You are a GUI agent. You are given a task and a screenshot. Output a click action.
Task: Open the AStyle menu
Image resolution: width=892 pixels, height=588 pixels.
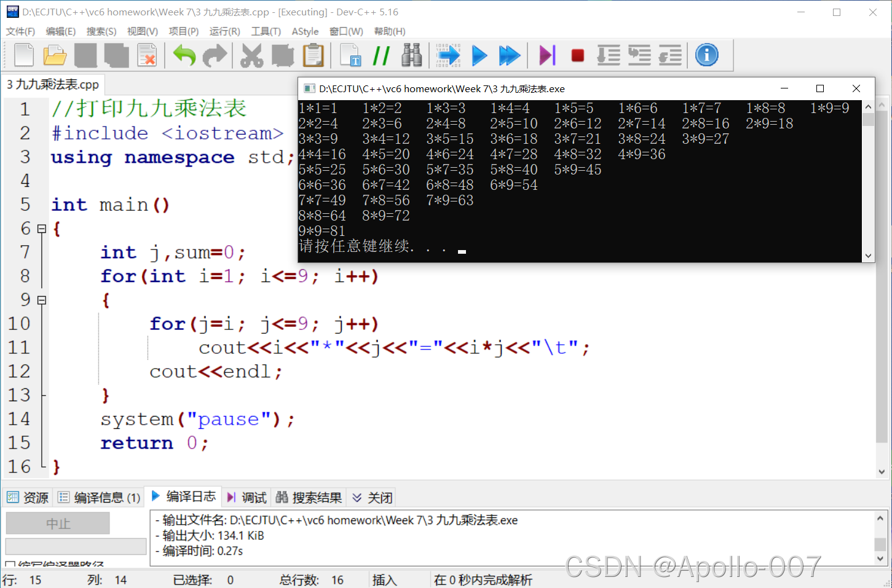305,31
